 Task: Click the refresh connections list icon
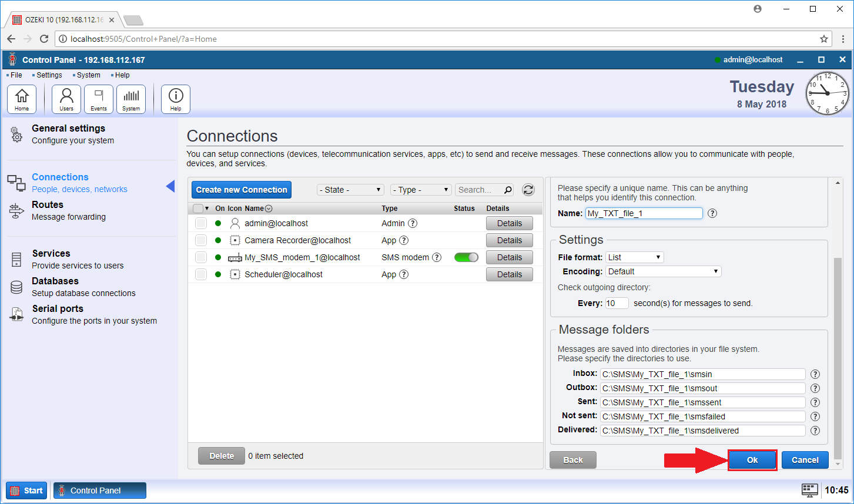(x=528, y=190)
